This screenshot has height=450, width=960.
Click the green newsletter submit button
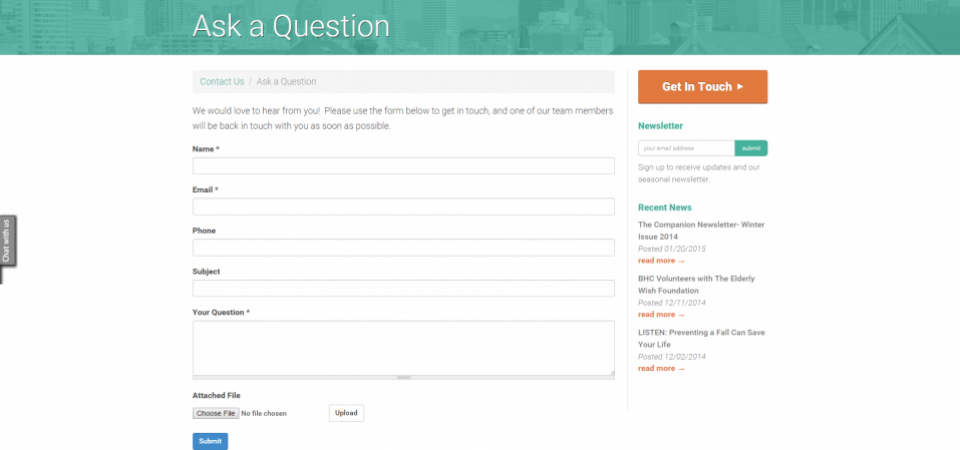pyautogui.click(x=751, y=148)
